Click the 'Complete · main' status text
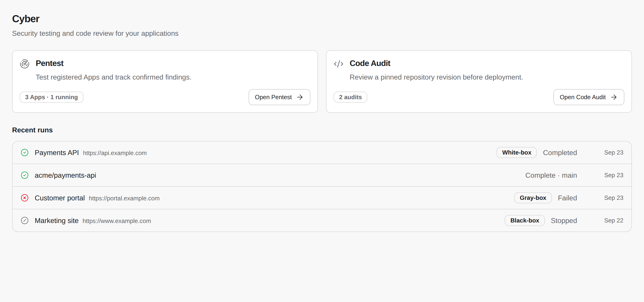Screen dimensions: 644x302 [x=551, y=175]
